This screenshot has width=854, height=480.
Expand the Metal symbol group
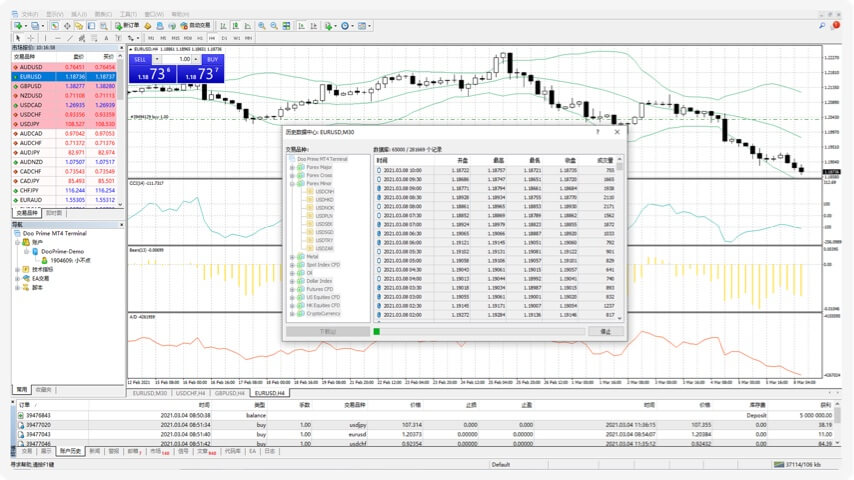click(x=292, y=256)
